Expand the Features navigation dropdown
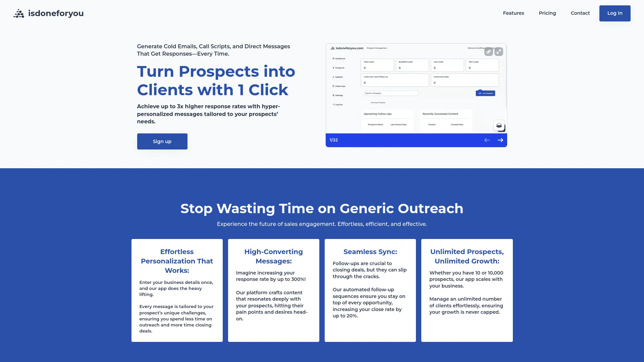The image size is (644, 362). coord(514,13)
